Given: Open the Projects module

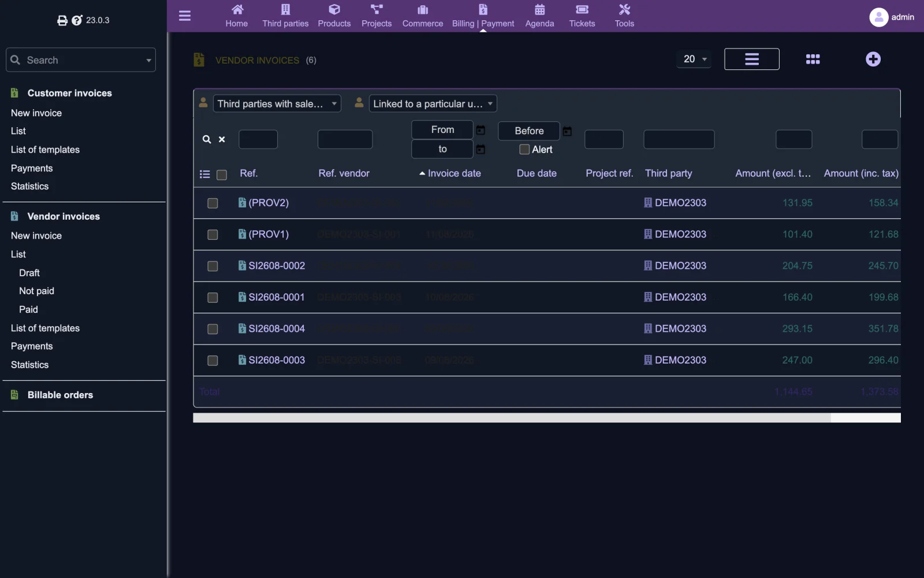Looking at the screenshot, I should click(377, 16).
